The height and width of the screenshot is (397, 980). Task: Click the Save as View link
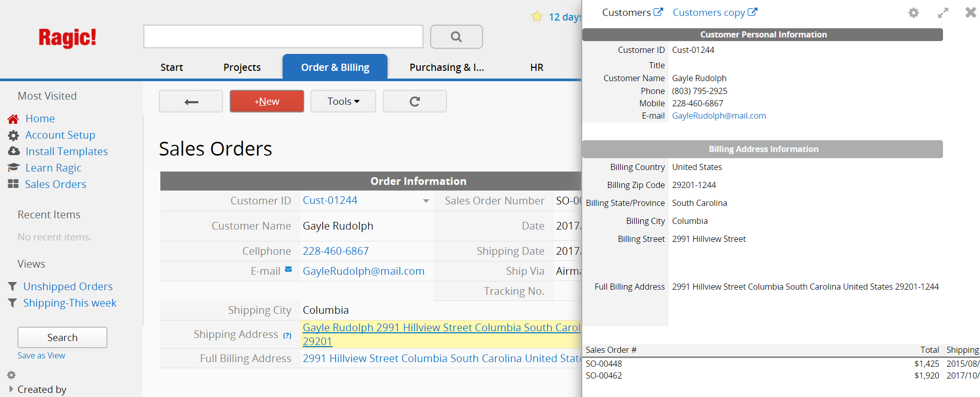(41, 355)
